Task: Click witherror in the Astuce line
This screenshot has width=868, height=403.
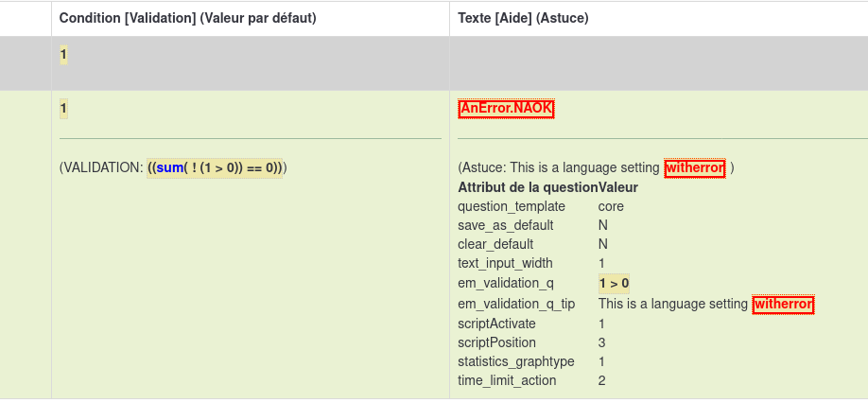Action: coord(695,168)
